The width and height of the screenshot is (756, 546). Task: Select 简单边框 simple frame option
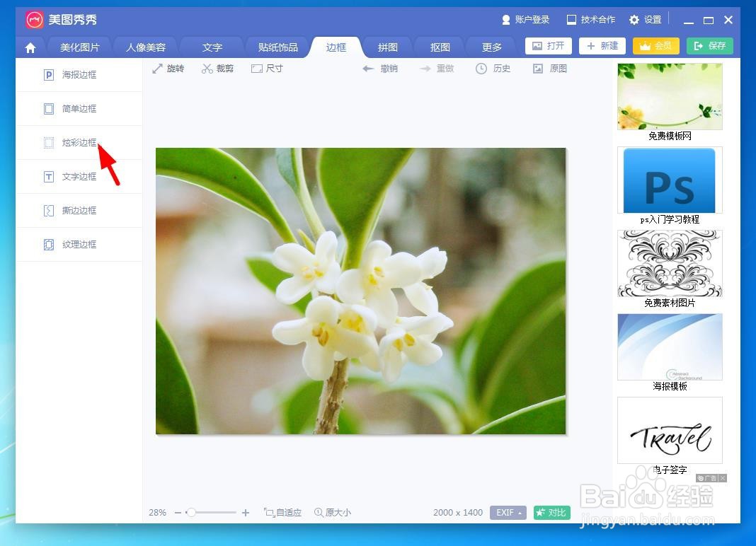[79, 108]
